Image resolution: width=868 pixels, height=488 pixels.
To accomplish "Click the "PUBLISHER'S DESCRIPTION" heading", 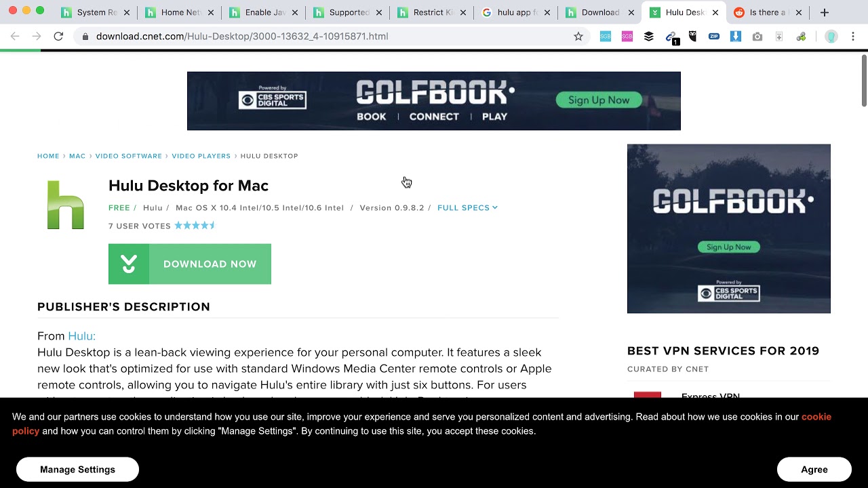I will (124, 307).
